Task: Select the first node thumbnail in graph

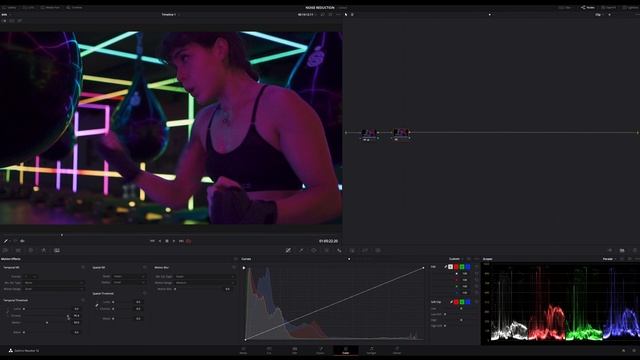Action: coord(369,133)
